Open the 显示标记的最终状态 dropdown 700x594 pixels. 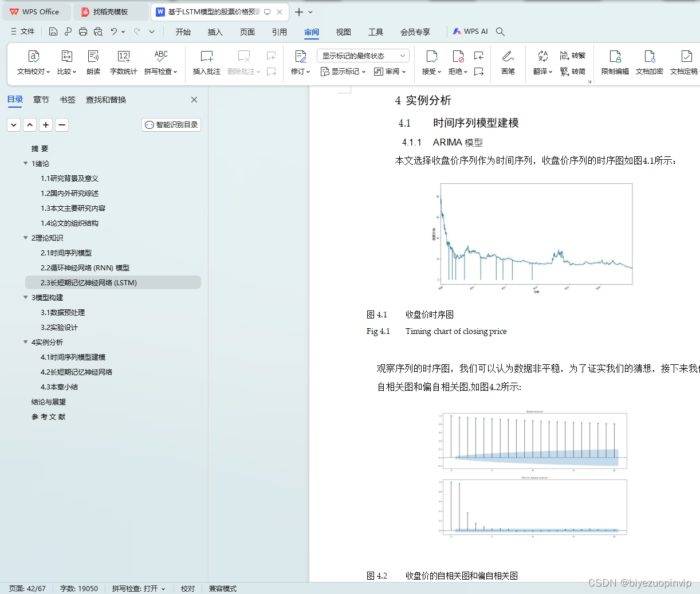(x=363, y=56)
